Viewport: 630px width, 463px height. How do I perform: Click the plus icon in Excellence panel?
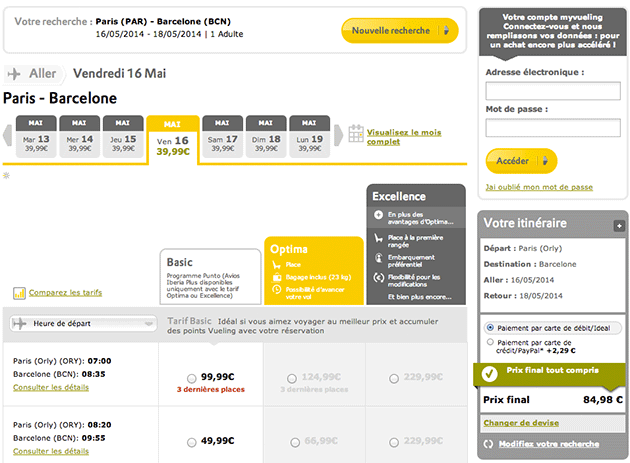pyautogui.click(x=378, y=215)
